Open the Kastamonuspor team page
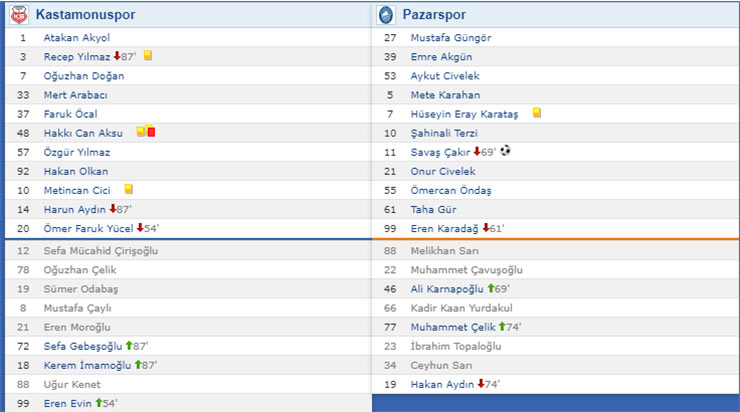 click(85, 15)
